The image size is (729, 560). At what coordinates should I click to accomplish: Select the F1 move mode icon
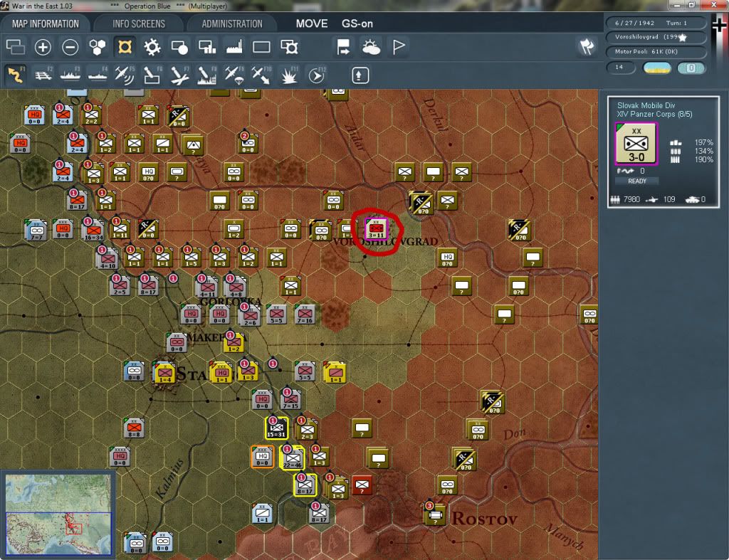[x=16, y=75]
